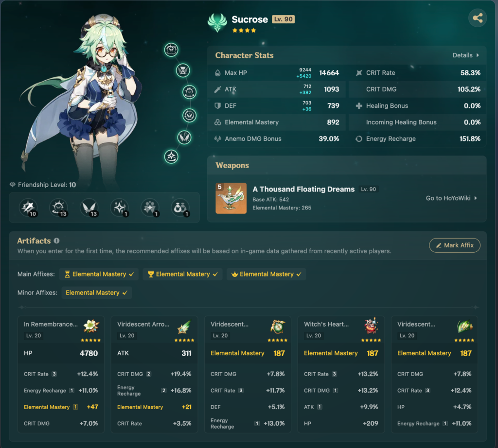Click the Anemo DMG Bonus 39.0% value
The height and width of the screenshot is (448, 498).
click(329, 139)
